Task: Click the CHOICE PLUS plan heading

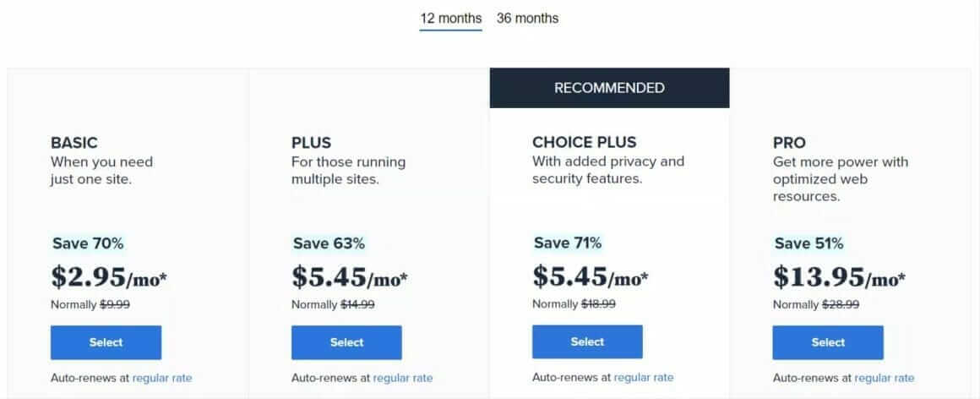Action: point(585,142)
